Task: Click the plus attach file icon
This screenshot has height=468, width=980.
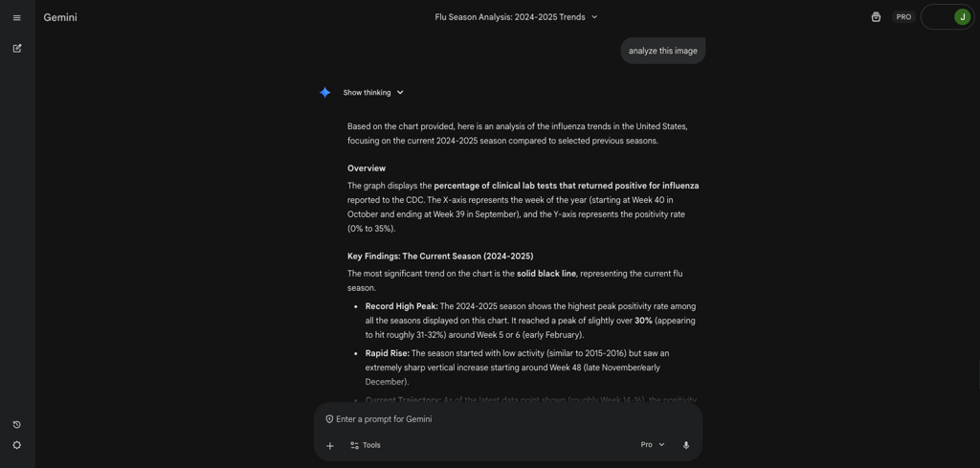Action: point(330,445)
